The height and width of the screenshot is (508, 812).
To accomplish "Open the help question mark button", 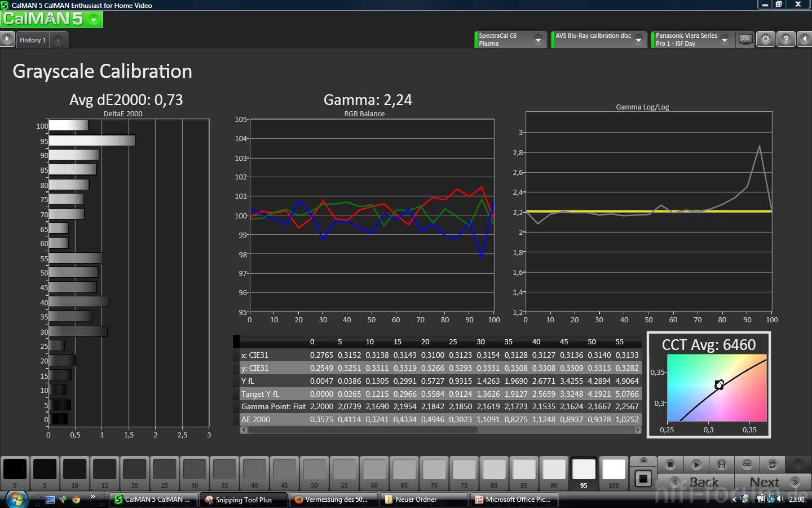I will click(x=785, y=40).
